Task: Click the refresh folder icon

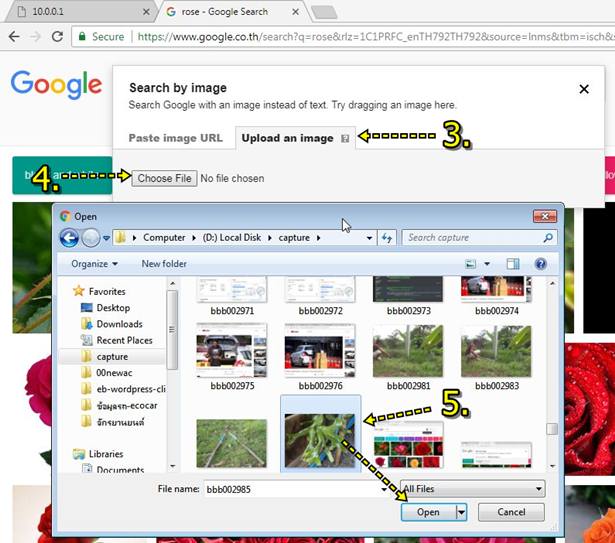Action: 387,238
